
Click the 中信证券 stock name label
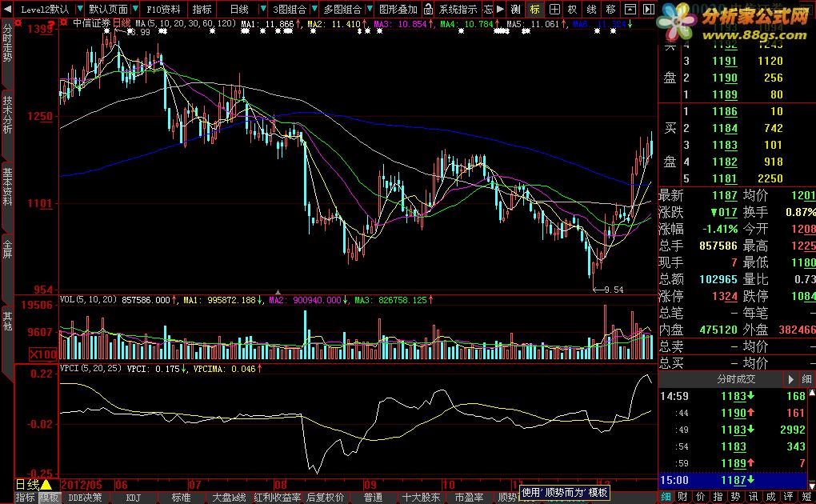pos(91,23)
